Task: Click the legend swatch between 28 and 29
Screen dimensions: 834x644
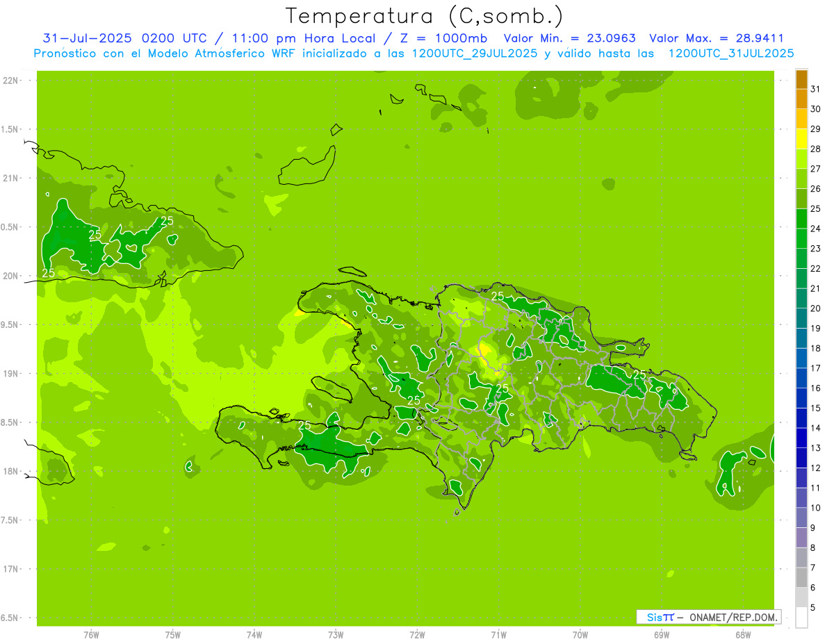Action: coord(801,138)
